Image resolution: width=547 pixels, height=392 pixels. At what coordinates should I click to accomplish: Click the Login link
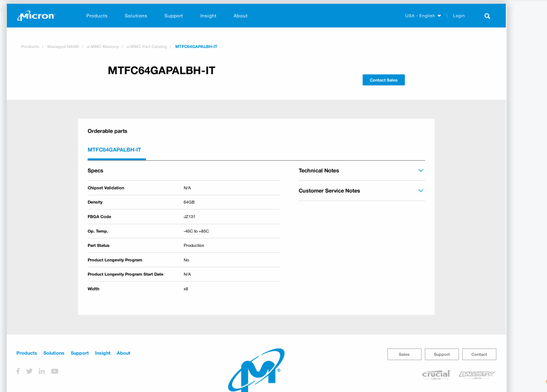[x=458, y=16]
